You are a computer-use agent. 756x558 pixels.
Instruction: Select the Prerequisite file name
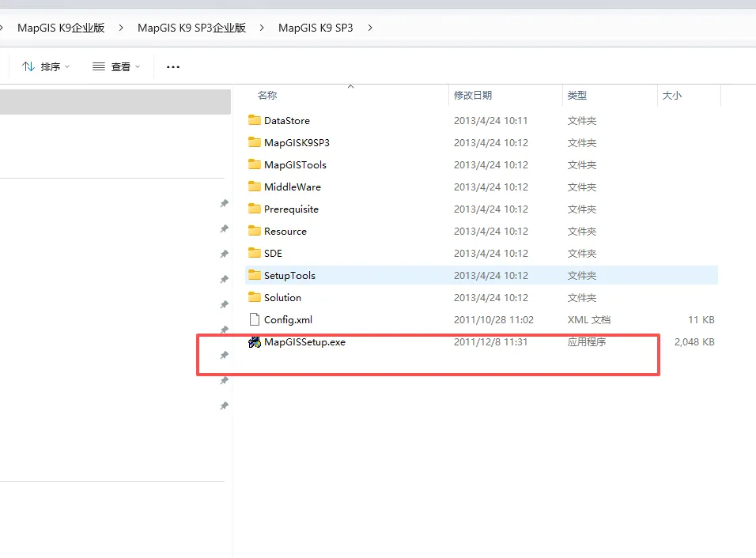291,209
